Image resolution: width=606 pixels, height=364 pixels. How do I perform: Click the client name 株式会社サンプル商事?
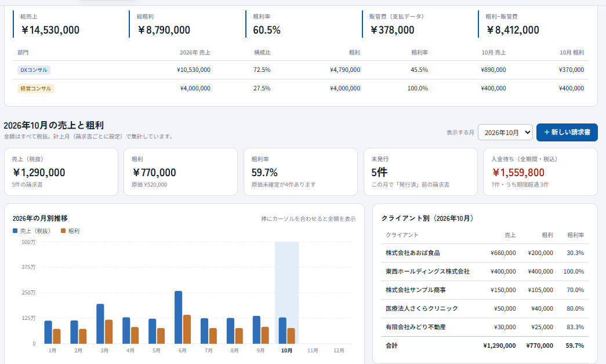pos(415,290)
